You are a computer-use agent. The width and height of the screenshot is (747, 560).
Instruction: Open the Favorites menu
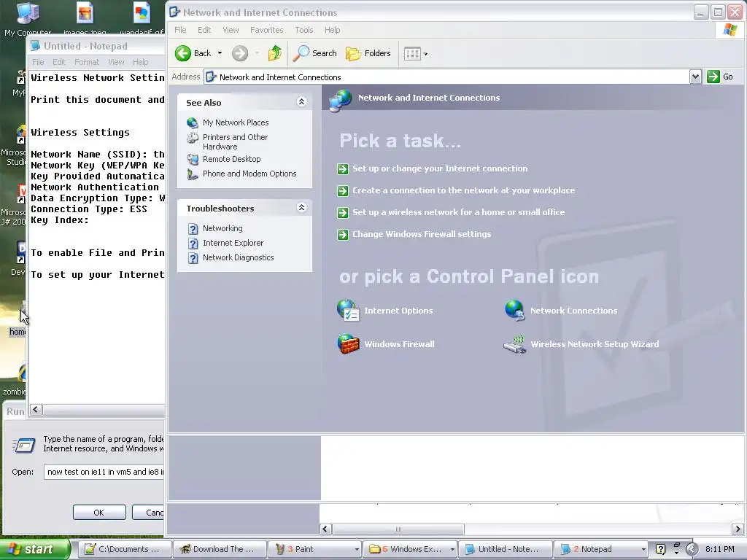tap(267, 30)
